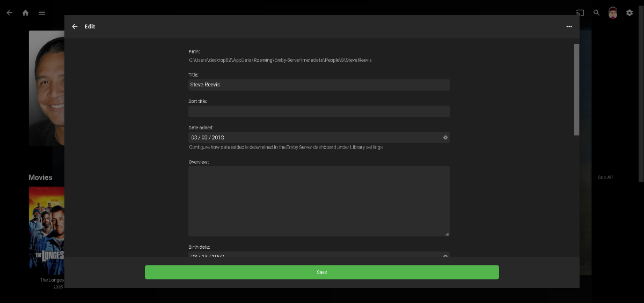Click the Date added field 03/03/2018

[x=319, y=137]
